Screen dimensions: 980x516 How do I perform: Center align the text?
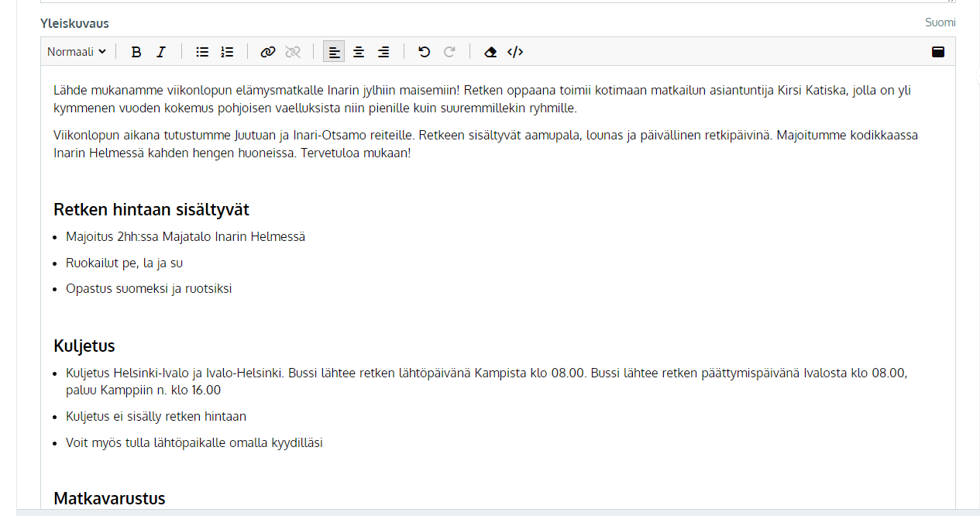tap(359, 52)
